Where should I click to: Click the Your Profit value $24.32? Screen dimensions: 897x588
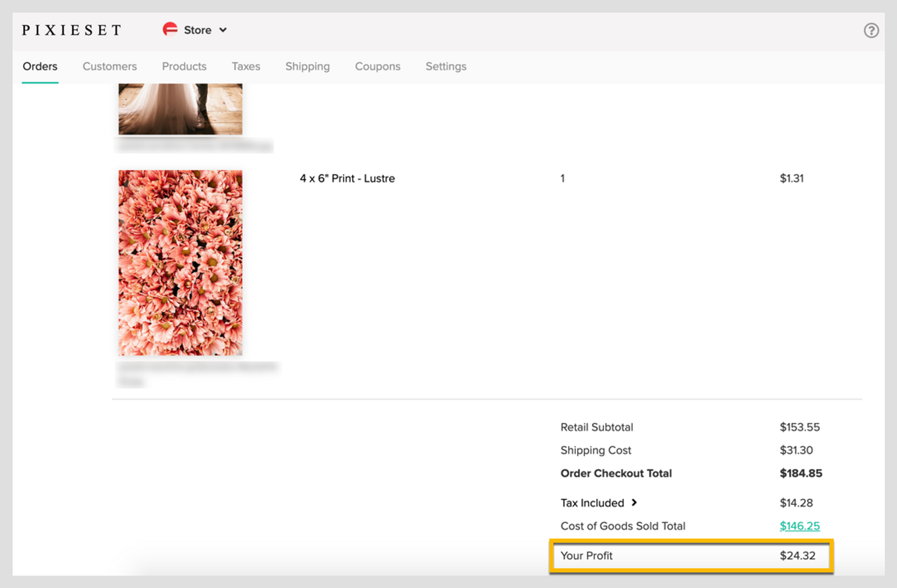point(797,556)
